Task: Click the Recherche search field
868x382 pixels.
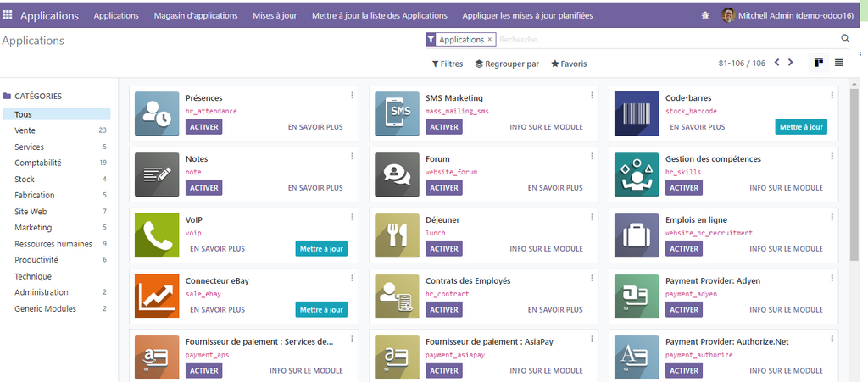Action: pos(667,40)
